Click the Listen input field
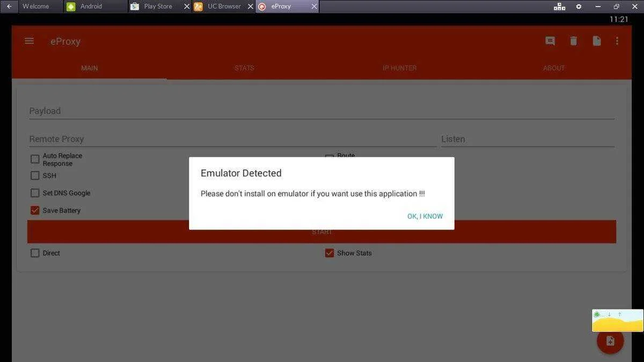 click(x=528, y=139)
